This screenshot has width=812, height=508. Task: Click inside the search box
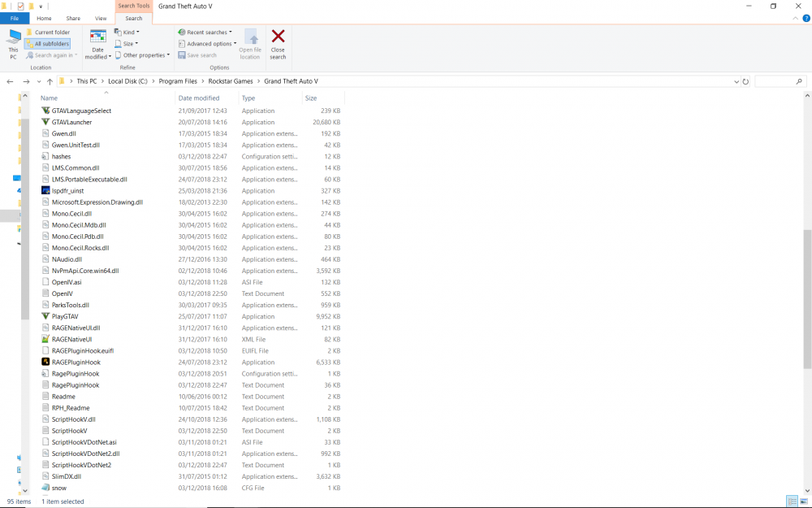click(780, 81)
